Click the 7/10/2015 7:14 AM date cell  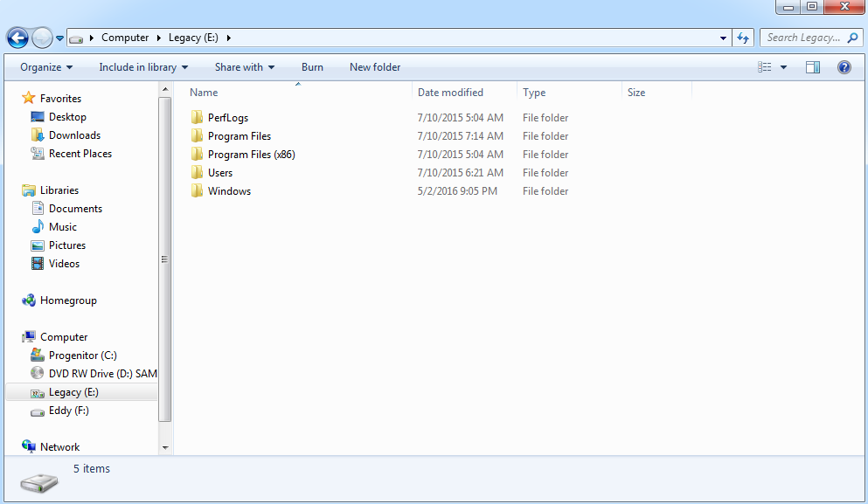(x=460, y=136)
